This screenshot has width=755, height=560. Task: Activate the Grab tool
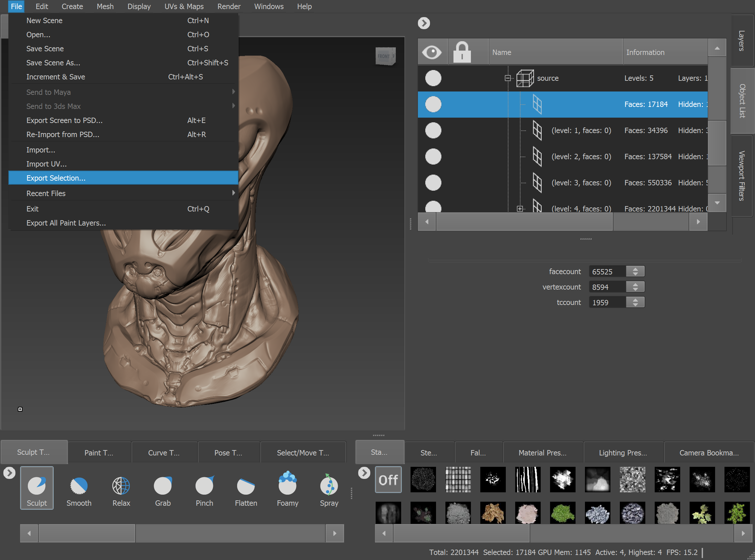click(x=163, y=488)
